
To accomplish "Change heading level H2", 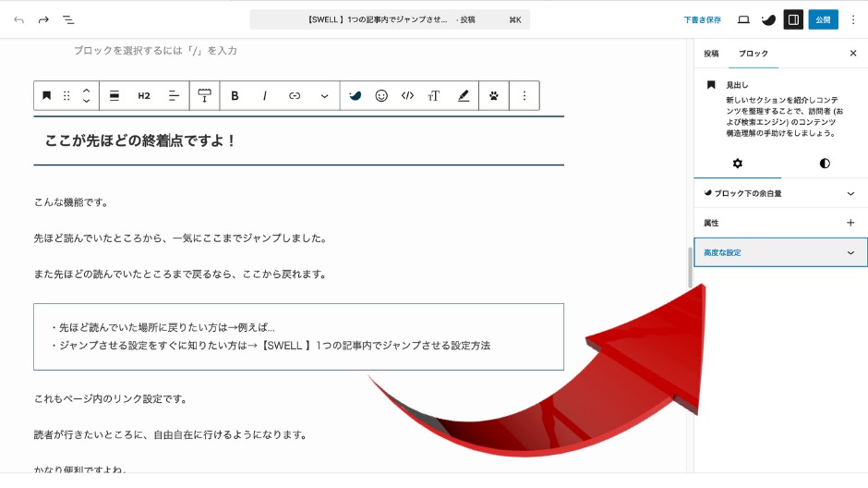I will coord(144,96).
